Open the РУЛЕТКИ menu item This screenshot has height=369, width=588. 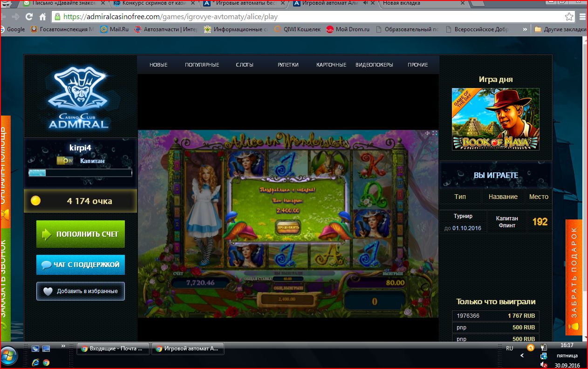[288, 65]
